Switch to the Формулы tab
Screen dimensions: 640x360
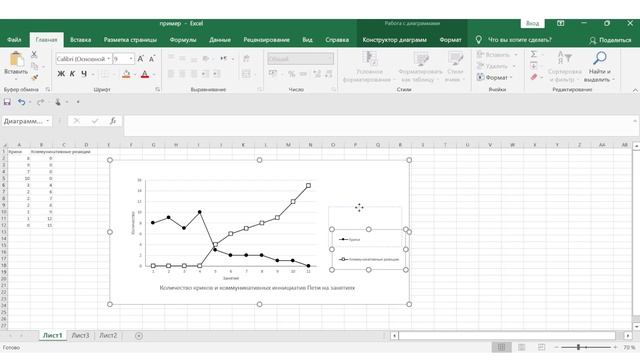[183, 40]
